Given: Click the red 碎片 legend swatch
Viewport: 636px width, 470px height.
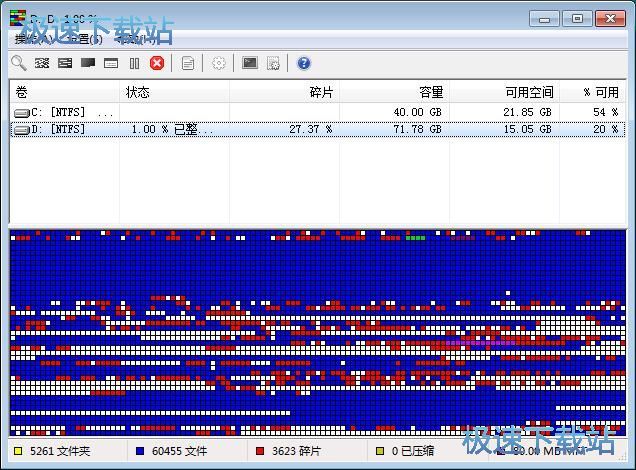Looking at the screenshot, I should tap(260, 451).
